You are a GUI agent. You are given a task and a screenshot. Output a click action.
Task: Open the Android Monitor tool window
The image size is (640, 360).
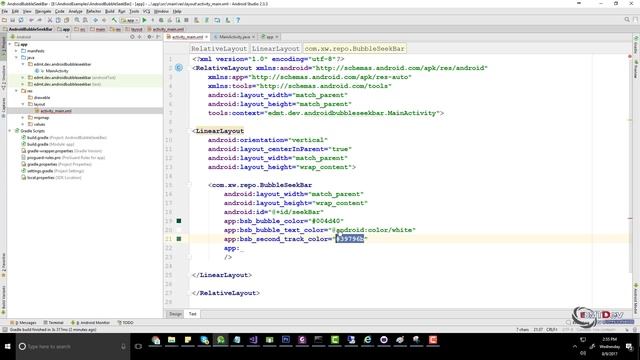coord(90,322)
